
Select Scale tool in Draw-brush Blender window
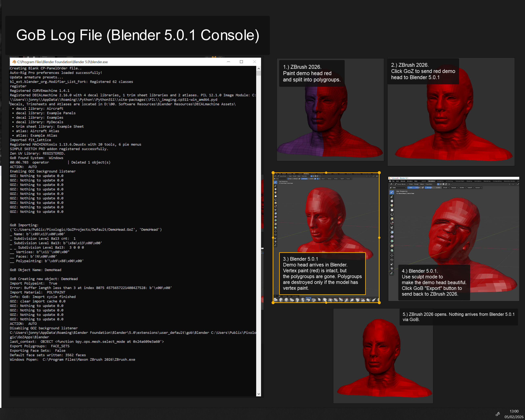tap(275, 238)
